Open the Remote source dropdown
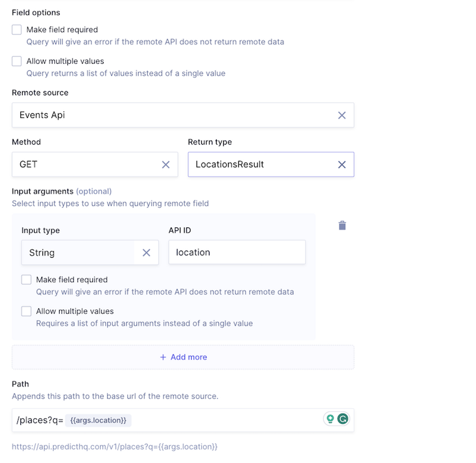The width and height of the screenshot is (476, 463). tap(170, 115)
